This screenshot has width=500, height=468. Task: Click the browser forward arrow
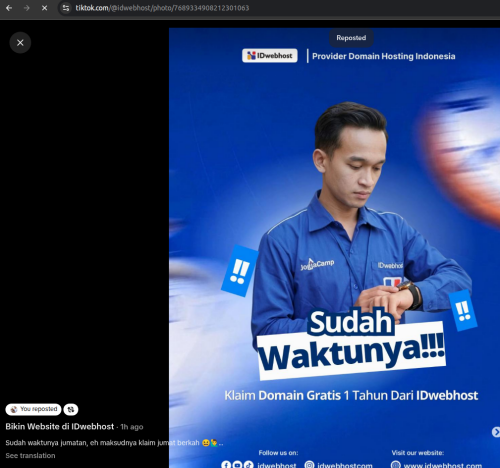click(27, 8)
